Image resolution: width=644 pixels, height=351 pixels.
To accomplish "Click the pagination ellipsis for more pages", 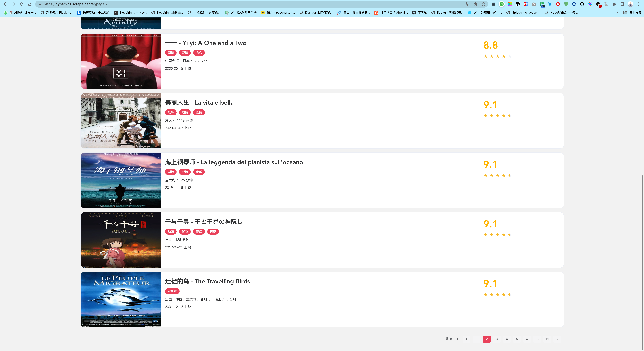I will [x=537, y=339].
